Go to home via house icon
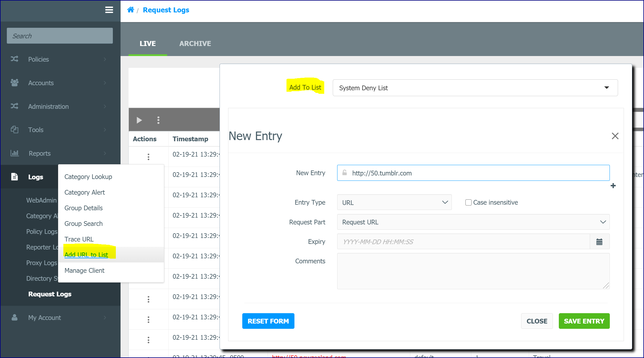644x358 pixels. coord(131,10)
